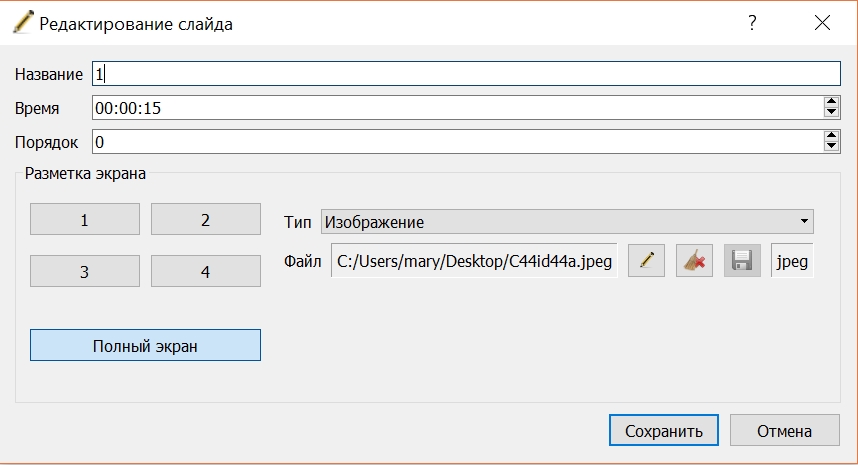Select screen layout zone 4
This screenshot has height=465, width=858.
[x=206, y=271]
